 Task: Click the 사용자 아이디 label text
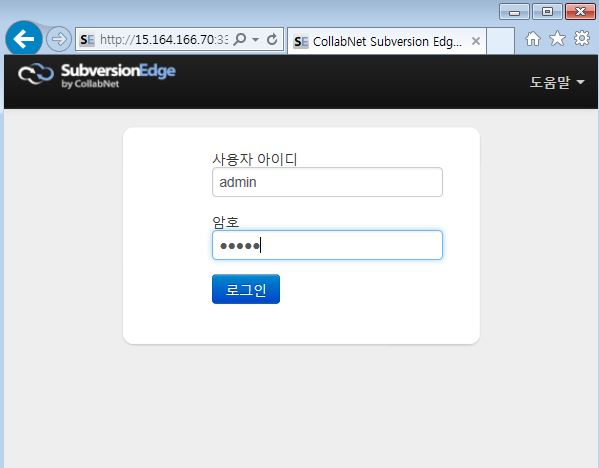coord(255,159)
